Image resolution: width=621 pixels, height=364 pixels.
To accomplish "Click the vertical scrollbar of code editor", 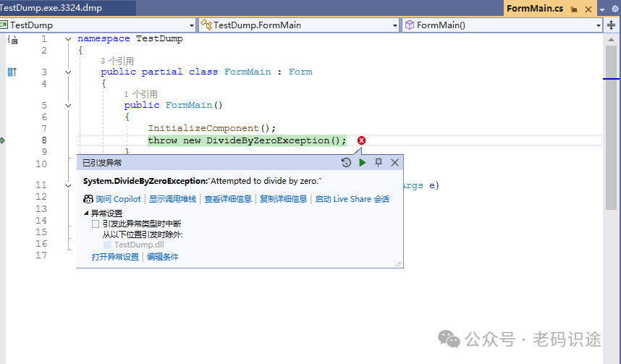I will pyautogui.click(x=612, y=181).
